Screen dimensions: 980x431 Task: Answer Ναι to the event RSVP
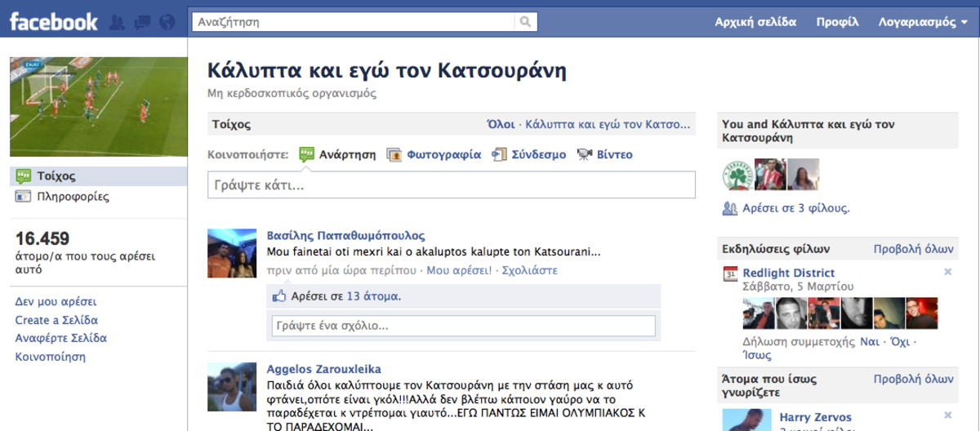point(870,342)
